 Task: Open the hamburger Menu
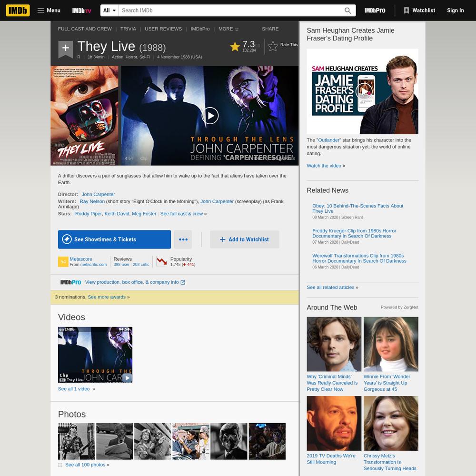[x=49, y=10]
